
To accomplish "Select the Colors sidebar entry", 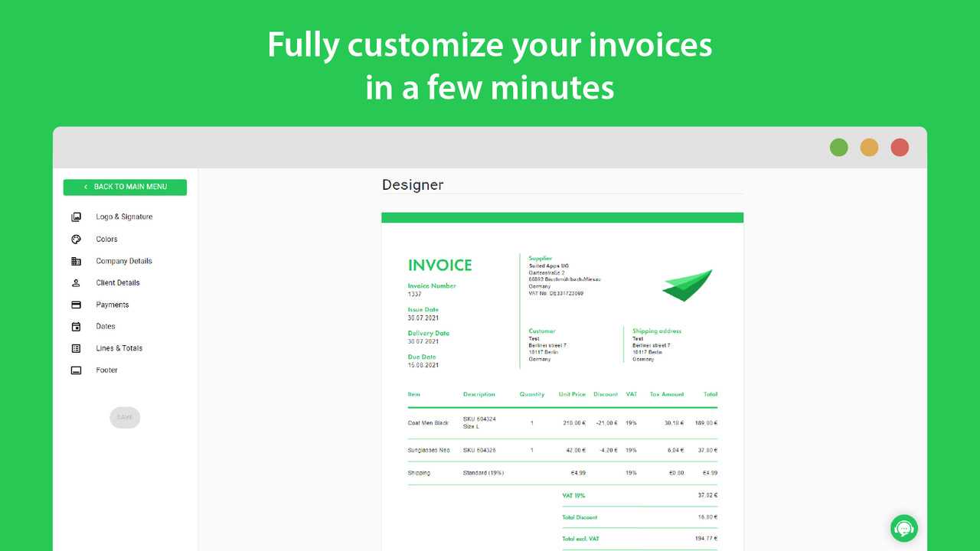I will click(107, 239).
